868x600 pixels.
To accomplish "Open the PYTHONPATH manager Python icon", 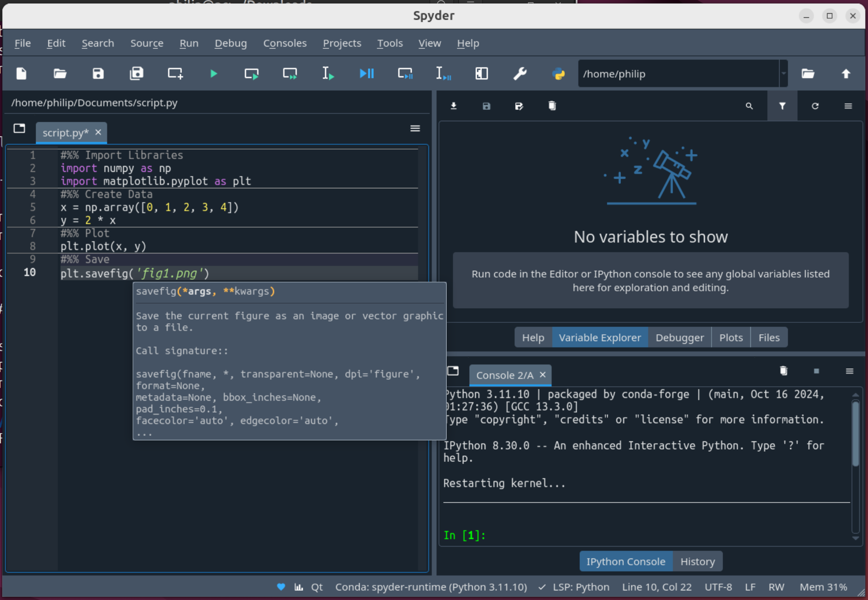I will [x=558, y=73].
